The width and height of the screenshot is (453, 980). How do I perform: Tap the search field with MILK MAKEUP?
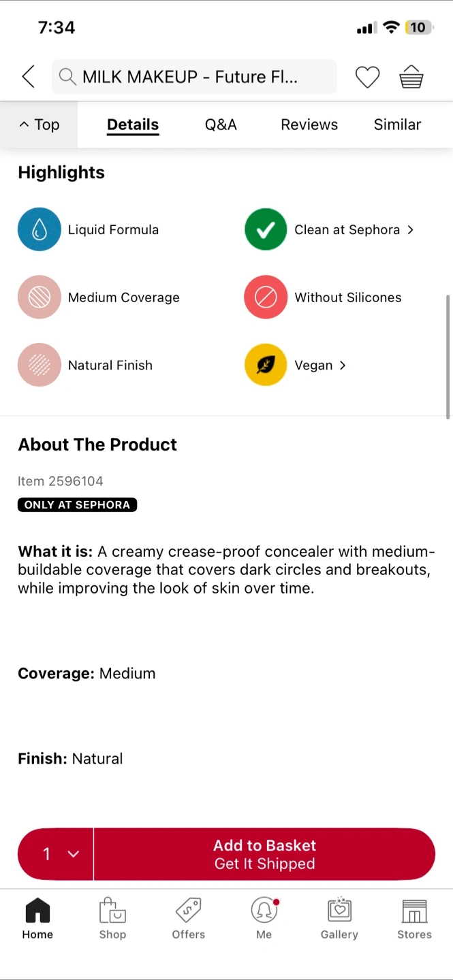194,77
